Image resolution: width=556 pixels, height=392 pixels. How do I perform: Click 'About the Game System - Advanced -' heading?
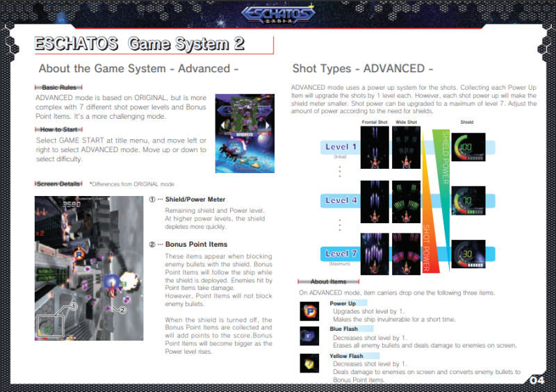[x=138, y=69]
